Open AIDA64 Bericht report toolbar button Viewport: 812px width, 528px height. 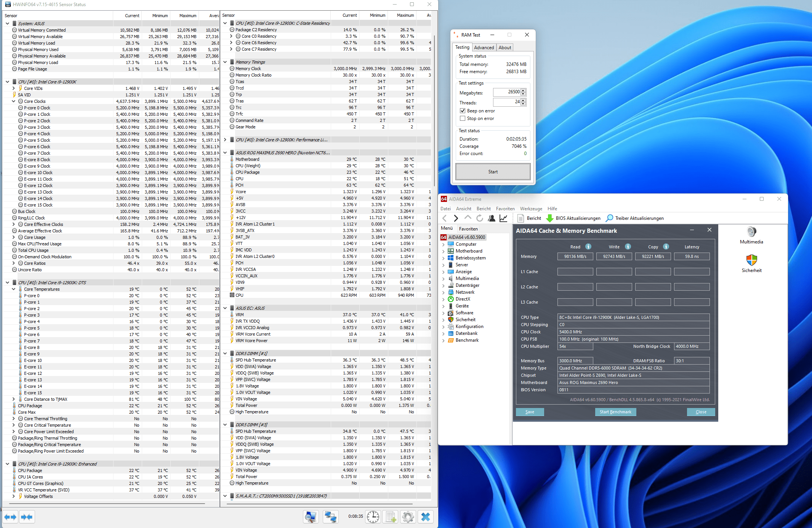point(529,218)
